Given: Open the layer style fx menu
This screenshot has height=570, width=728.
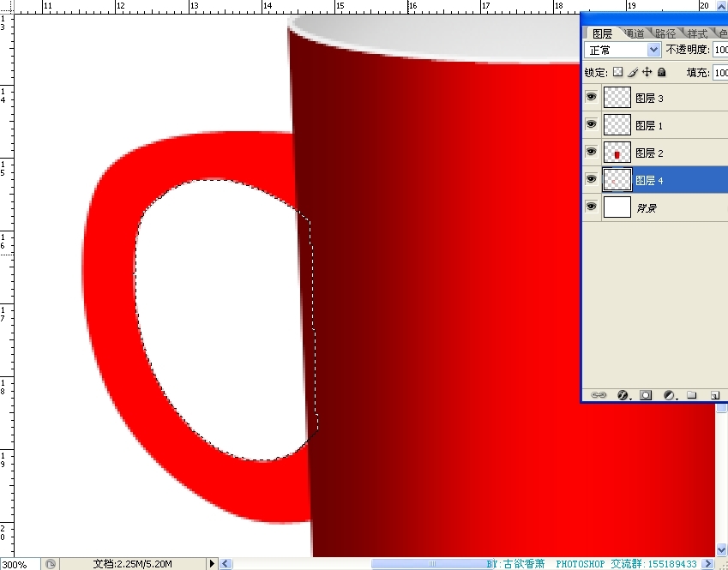Looking at the screenshot, I should [623, 395].
